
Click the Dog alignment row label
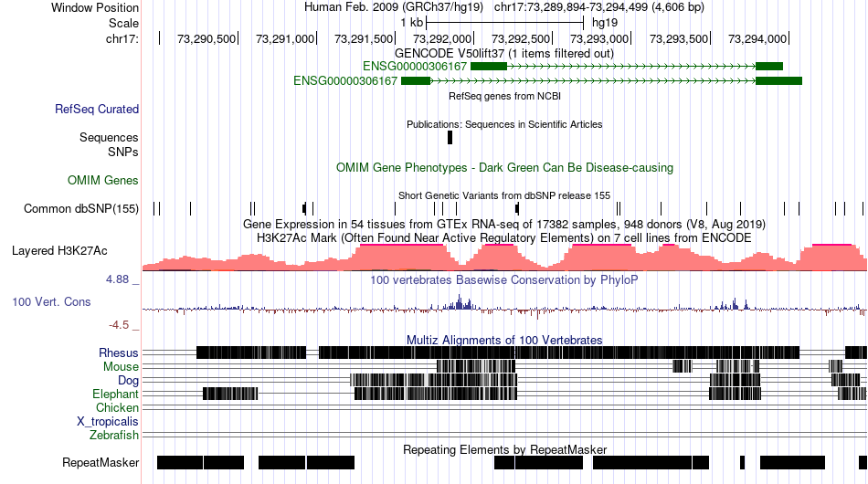128,381
